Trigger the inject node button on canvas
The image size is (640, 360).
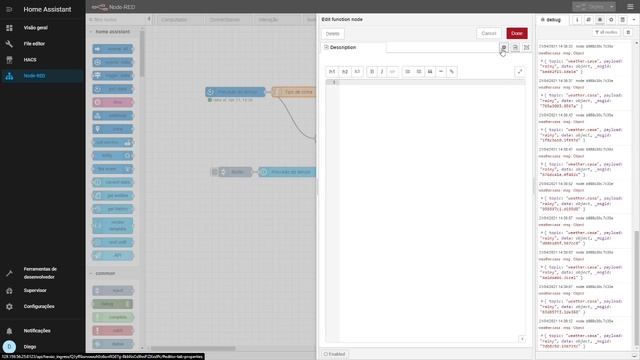(215, 172)
